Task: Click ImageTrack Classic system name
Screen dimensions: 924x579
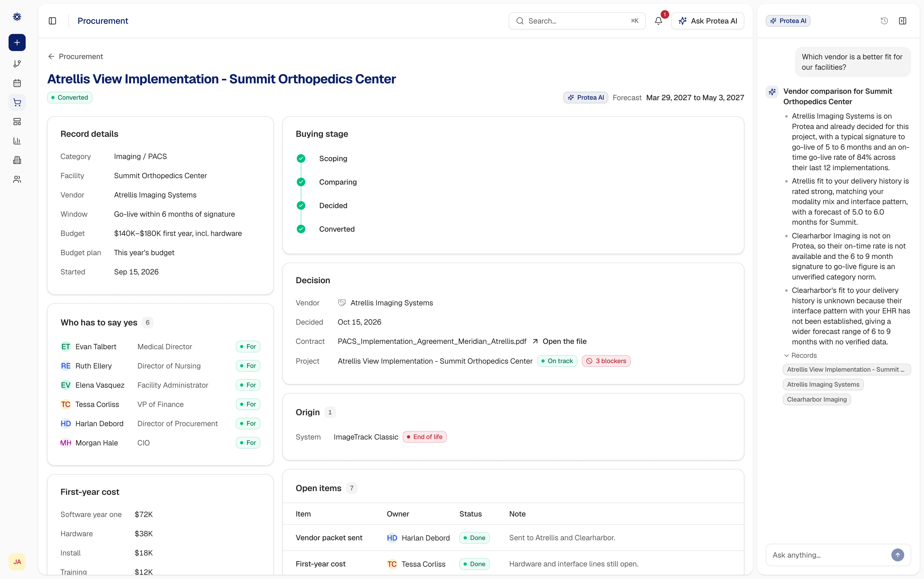Action: click(366, 437)
